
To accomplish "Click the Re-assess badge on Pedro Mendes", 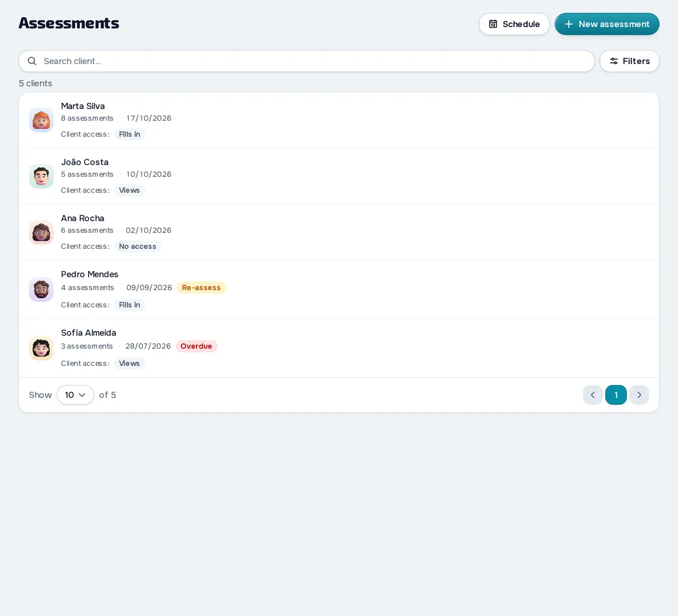I will tap(201, 288).
